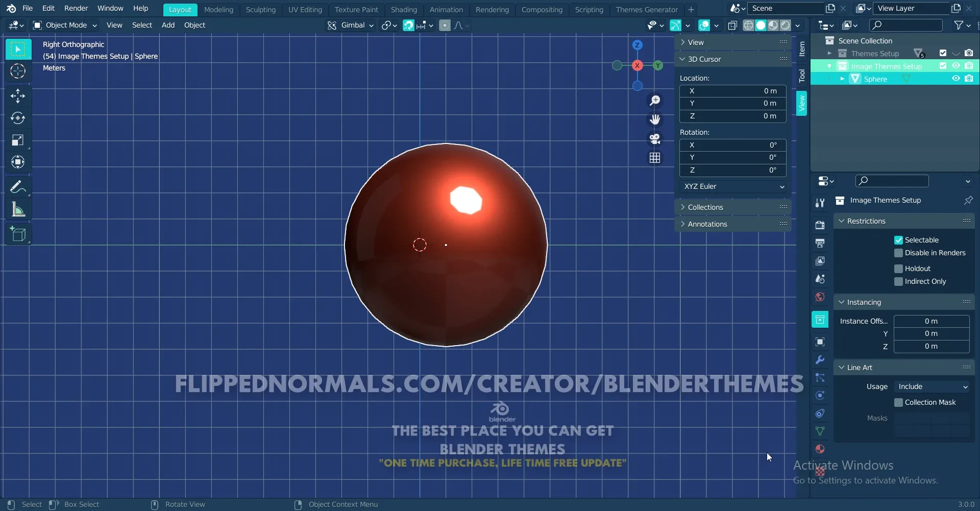Viewport: 980px width, 511px height.
Task: Expand the Sphere tree item
Action: (x=842, y=79)
